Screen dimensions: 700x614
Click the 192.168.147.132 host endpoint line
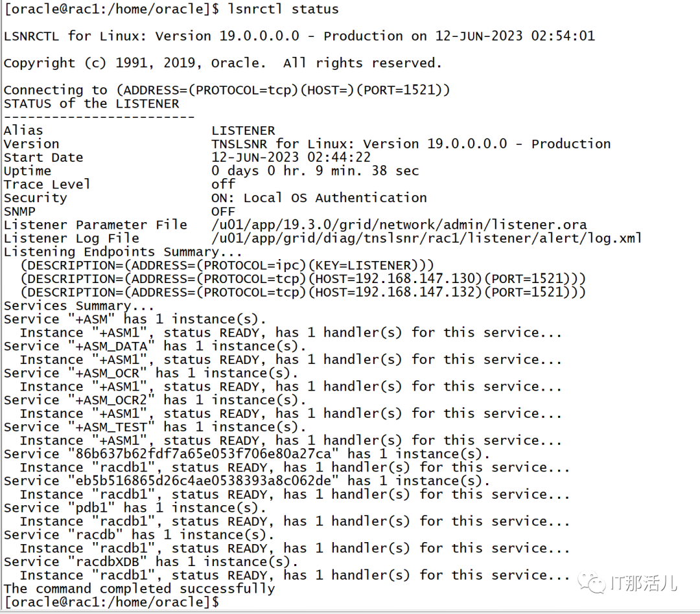303,292
